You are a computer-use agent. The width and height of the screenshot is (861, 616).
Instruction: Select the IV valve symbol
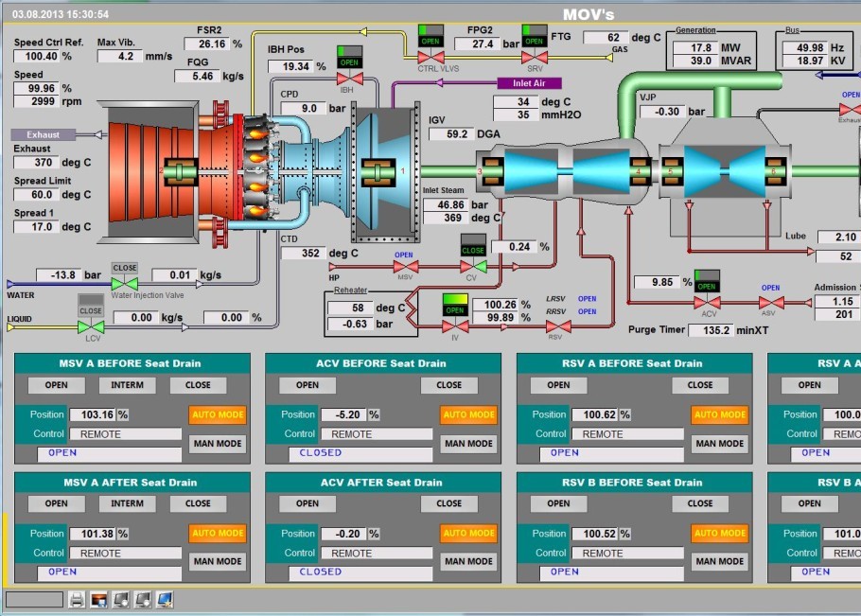coord(455,327)
